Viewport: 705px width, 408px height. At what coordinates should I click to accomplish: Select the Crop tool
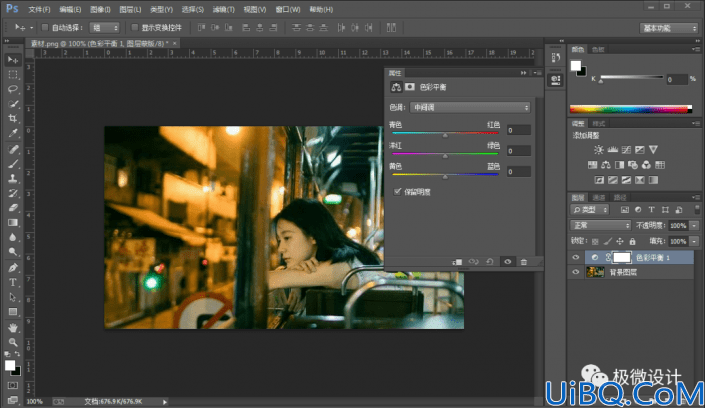tap(13, 118)
